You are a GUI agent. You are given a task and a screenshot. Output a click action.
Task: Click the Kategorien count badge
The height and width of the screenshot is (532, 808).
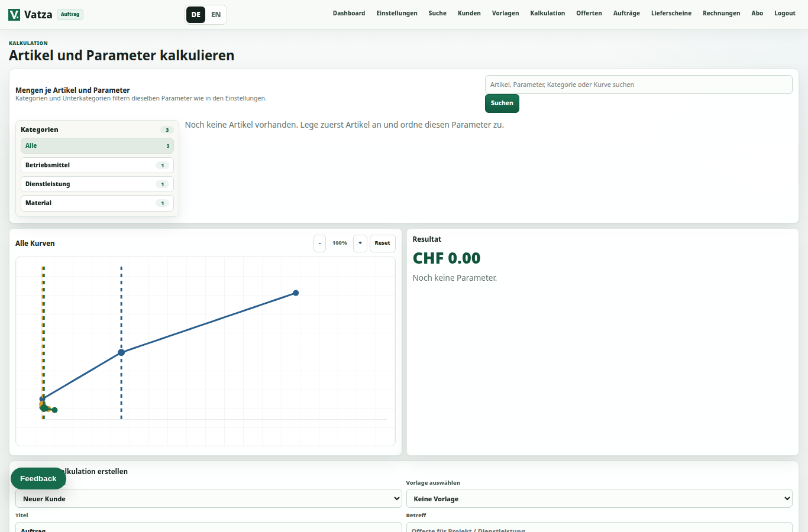167,130
